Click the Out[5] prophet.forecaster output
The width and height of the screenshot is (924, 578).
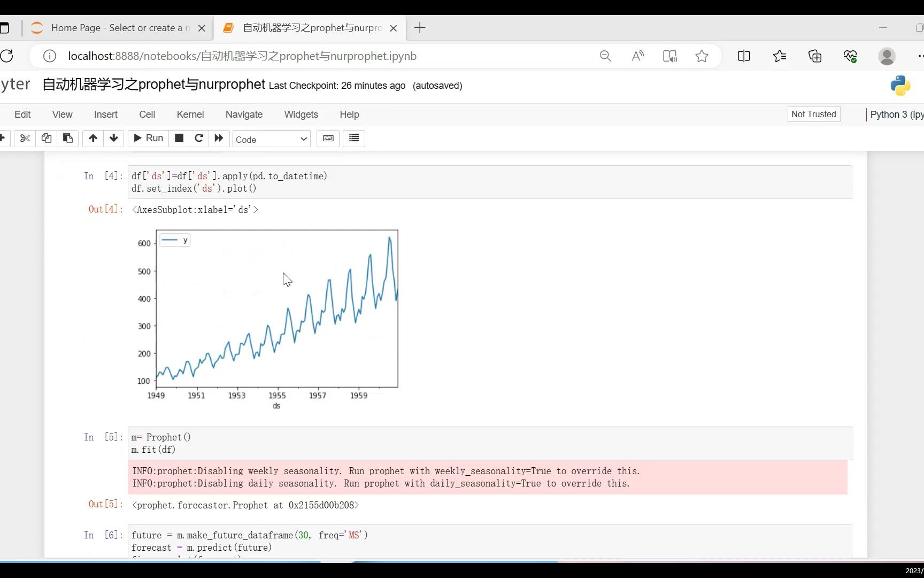(245, 505)
